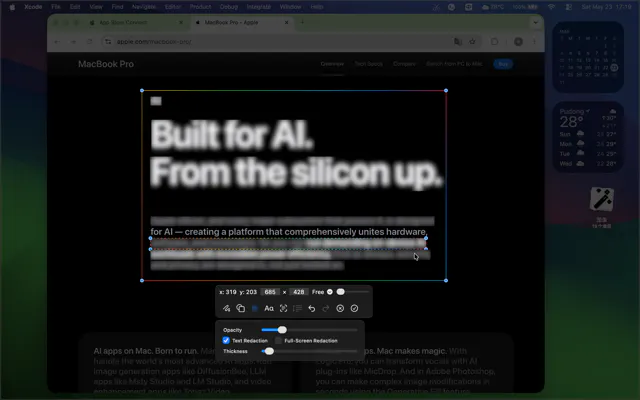Select the overlapping shapes tool icon

pos(241,309)
